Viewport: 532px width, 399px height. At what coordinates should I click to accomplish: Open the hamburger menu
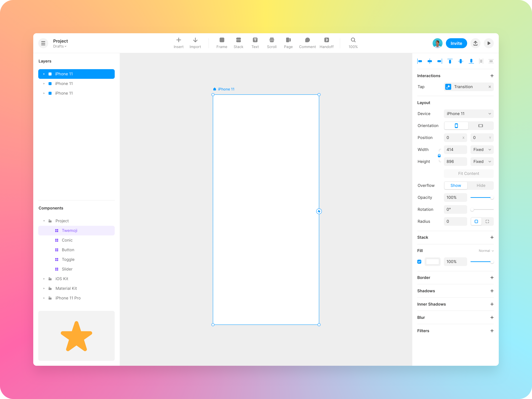click(x=43, y=43)
